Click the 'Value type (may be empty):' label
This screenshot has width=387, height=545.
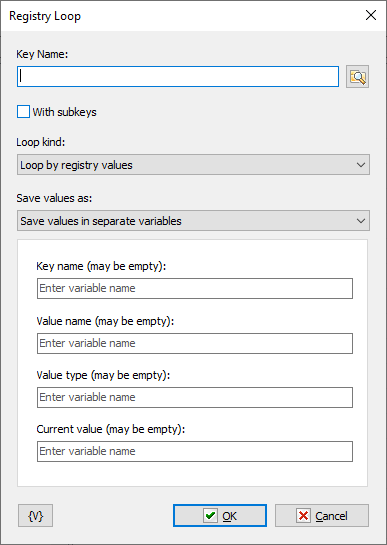[x=103, y=375]
